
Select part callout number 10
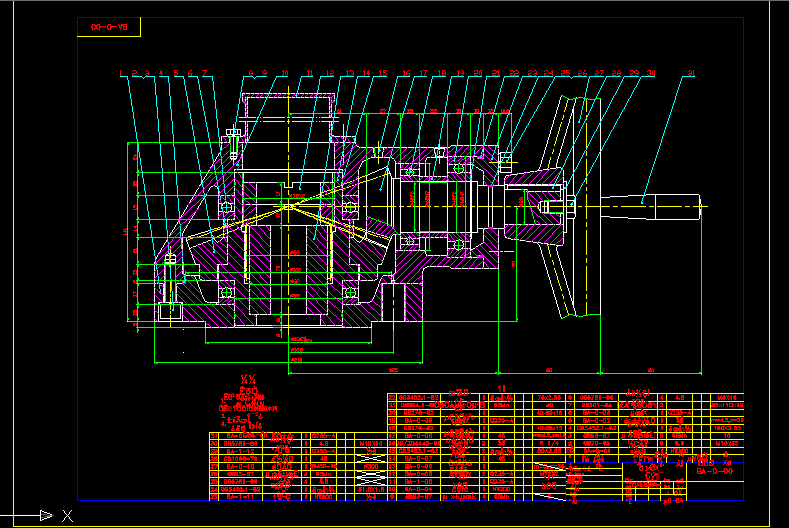(284, 73)
